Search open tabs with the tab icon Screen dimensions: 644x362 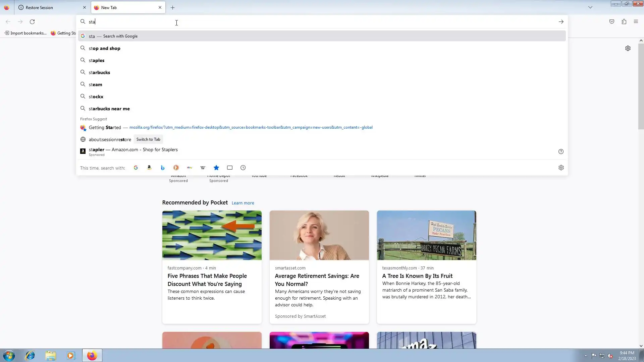click(230, 168)
